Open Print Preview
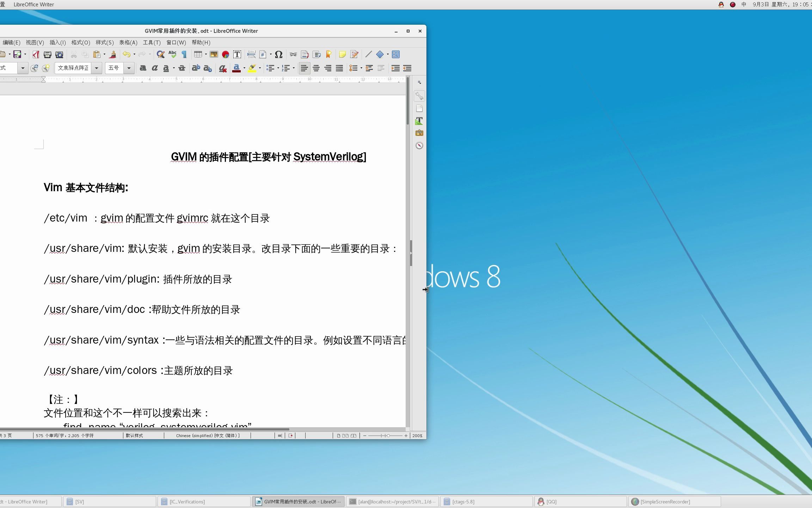The image size is (812, 508). pyautogui.click(x=59, y=54)
